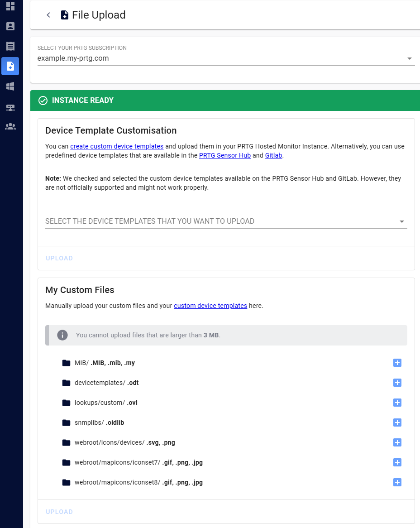Select the snmplibs/ .oidlib row text

pos(99,422)
